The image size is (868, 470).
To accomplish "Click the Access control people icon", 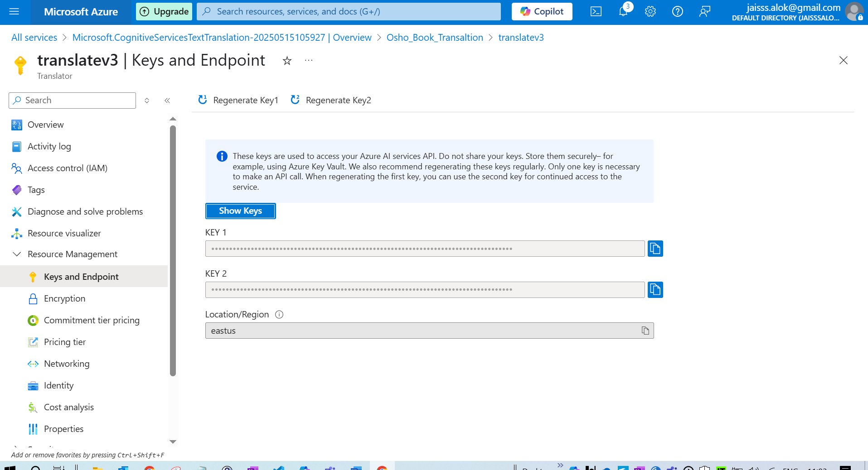I will click(17, 168).
